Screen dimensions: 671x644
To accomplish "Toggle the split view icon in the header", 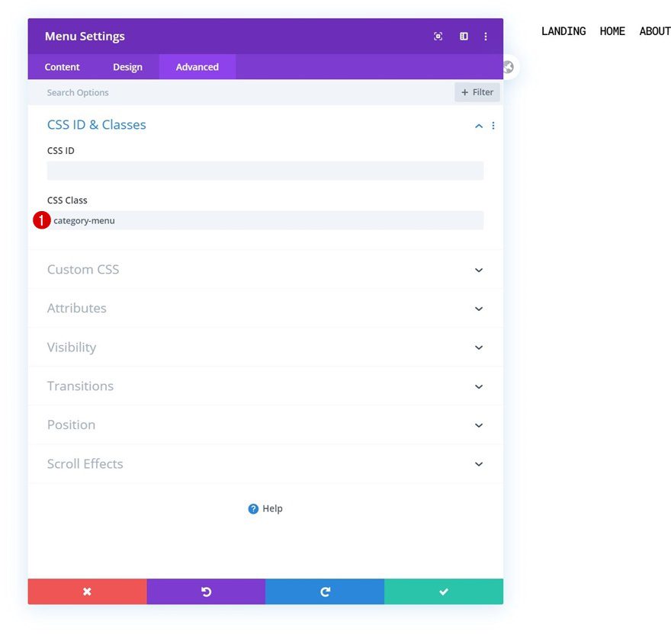I will (464, 36).
